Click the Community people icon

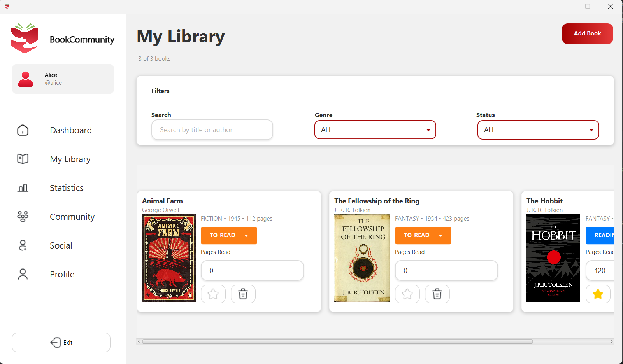point(23,217)
